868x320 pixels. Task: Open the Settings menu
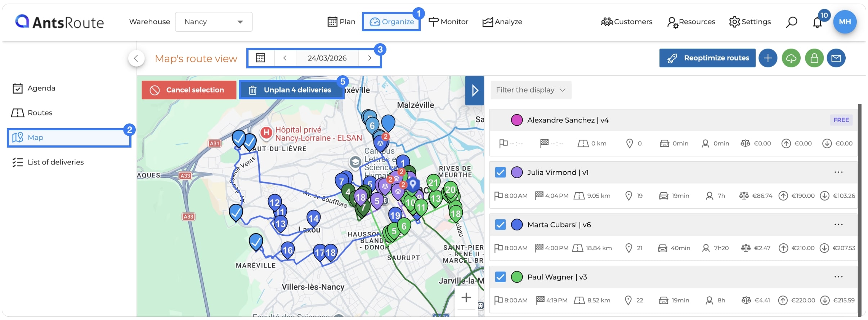(750, 22)
